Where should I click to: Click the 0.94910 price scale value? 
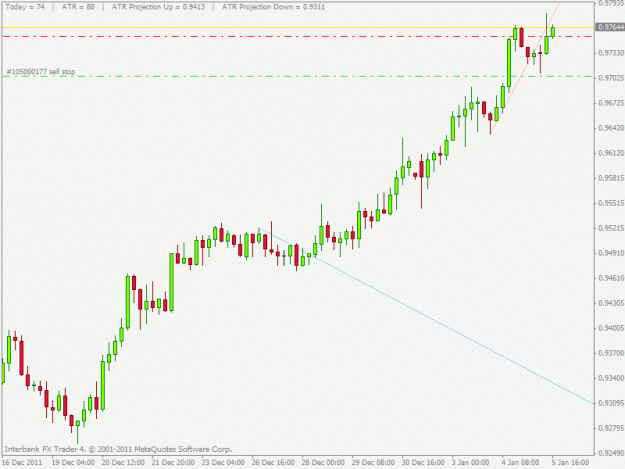coord(611,253)
